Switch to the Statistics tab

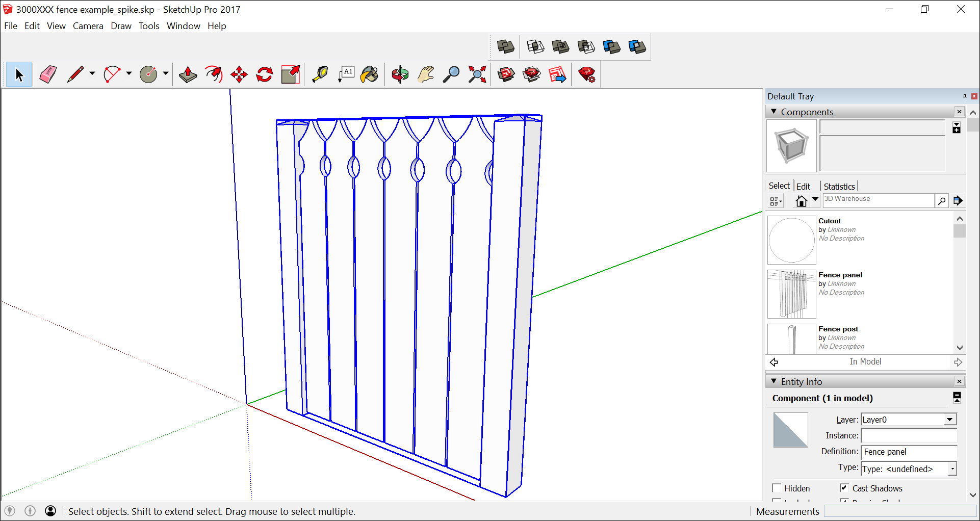click(x=839, y=187)
